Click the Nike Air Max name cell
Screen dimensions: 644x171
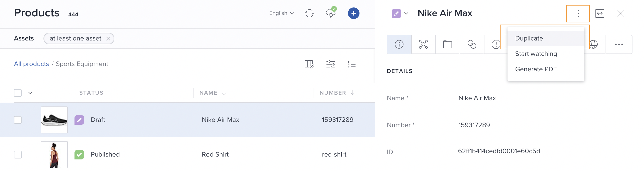point(221,120)
